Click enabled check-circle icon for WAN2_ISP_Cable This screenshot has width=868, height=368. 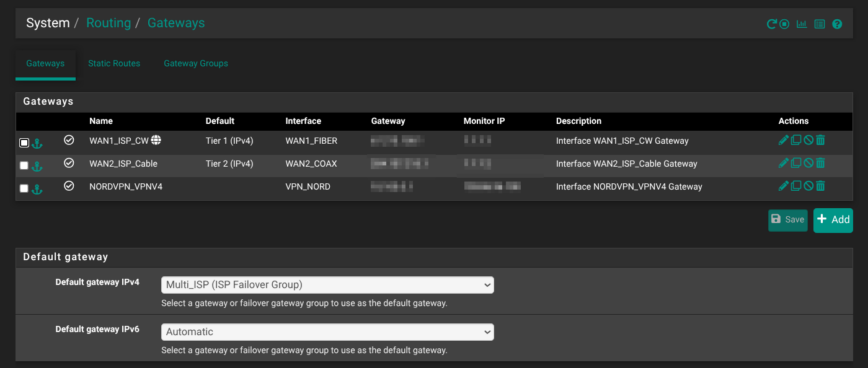tap(69, 163)
